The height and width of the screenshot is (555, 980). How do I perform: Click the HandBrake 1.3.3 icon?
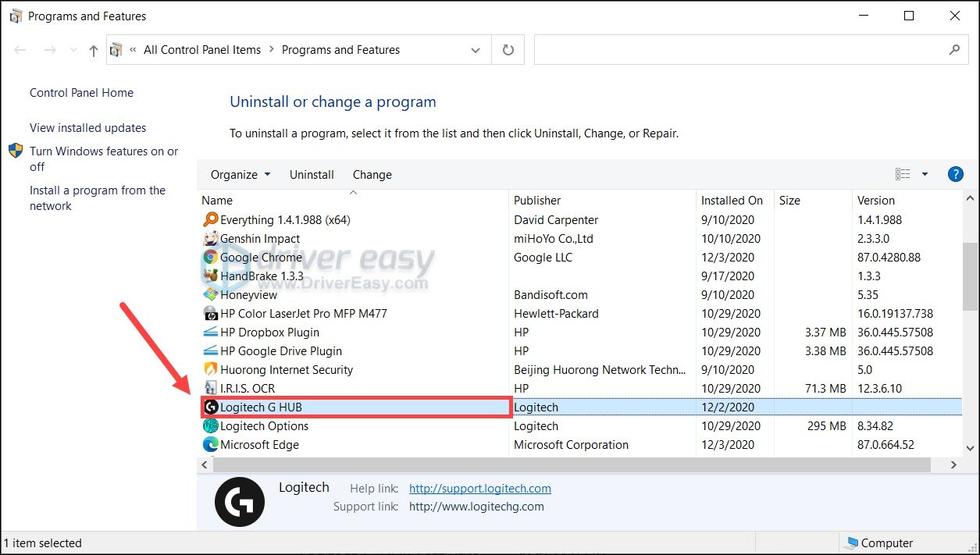[x=210, y=276]
